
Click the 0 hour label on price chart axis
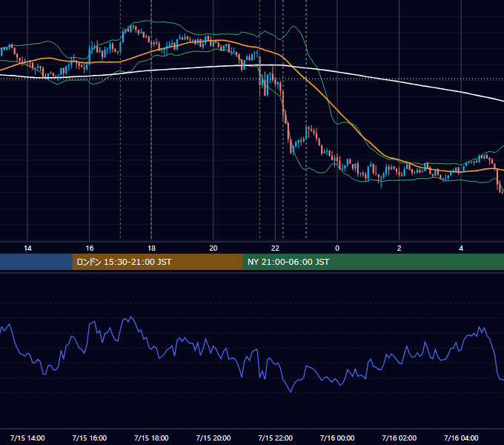(x=337, y=248)
